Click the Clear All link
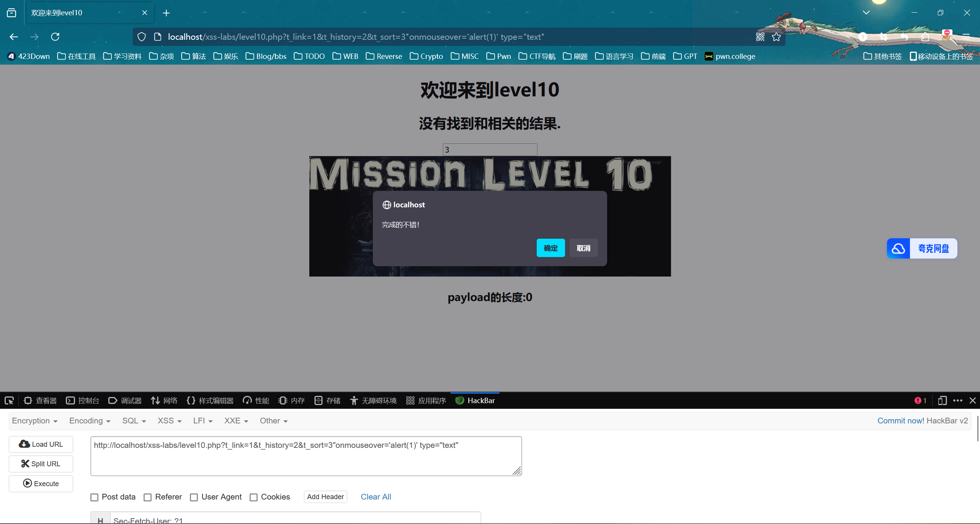Viewport: 980px width, 524px height. pyautogui.click(x=376, y=497)
